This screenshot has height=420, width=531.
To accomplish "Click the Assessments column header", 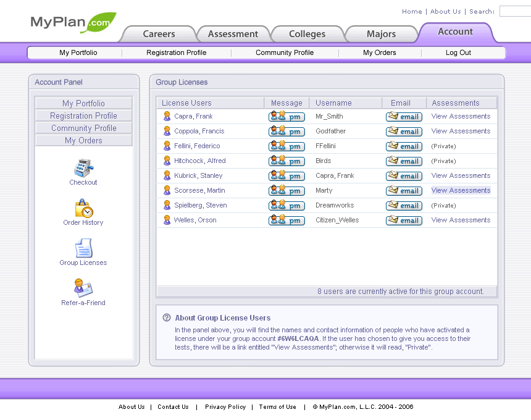I will 462,103.
